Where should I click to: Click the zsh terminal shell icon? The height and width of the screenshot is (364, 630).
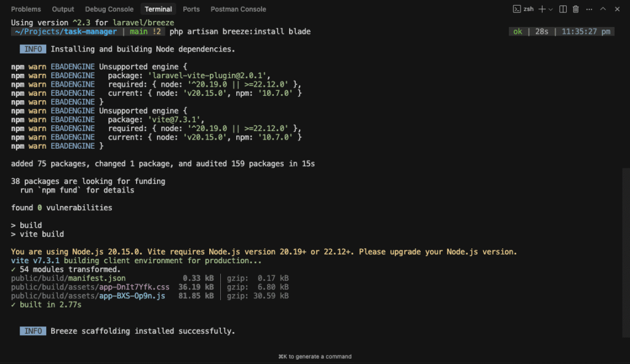point(518,9)
